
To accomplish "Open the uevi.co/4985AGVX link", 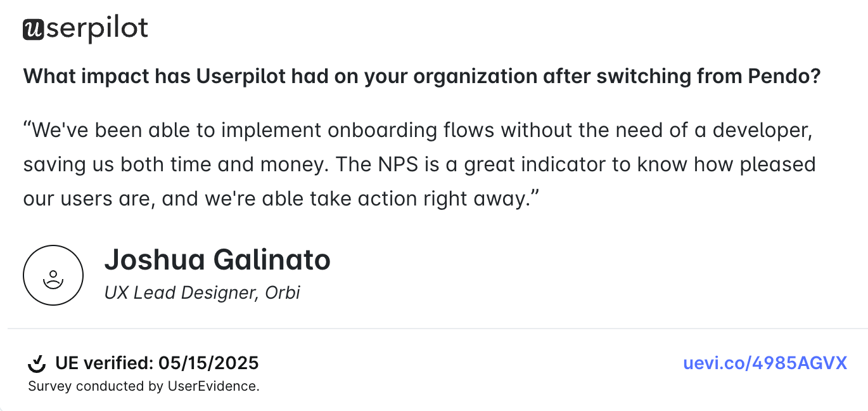I will [x=765, y=363].
